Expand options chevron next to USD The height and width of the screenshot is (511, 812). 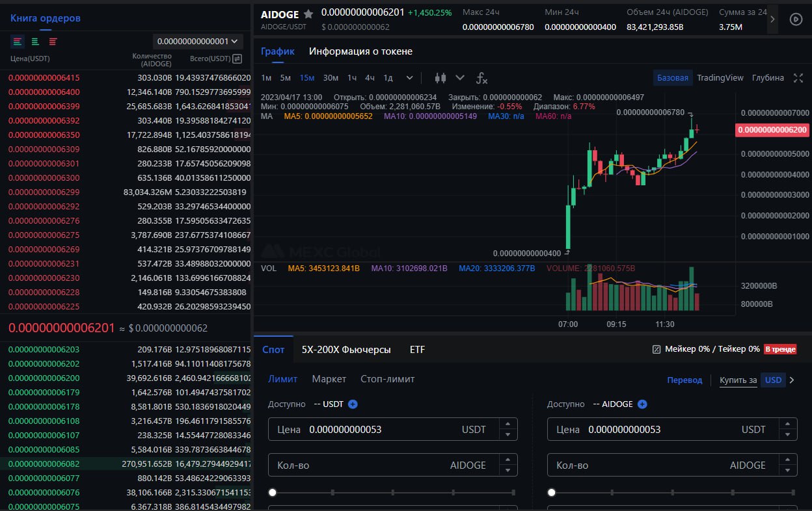(792, 380)
